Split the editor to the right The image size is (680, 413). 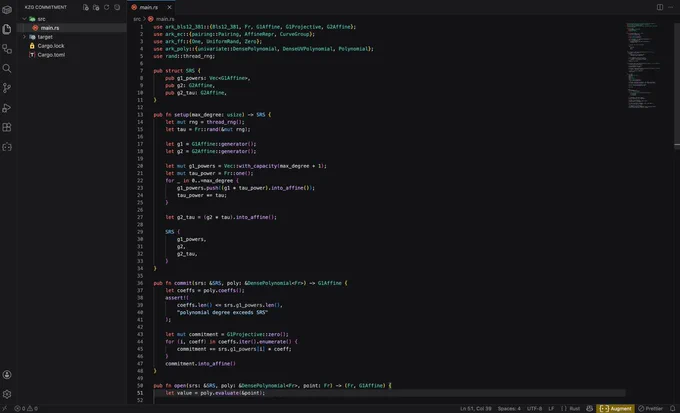tap(660, 7)
